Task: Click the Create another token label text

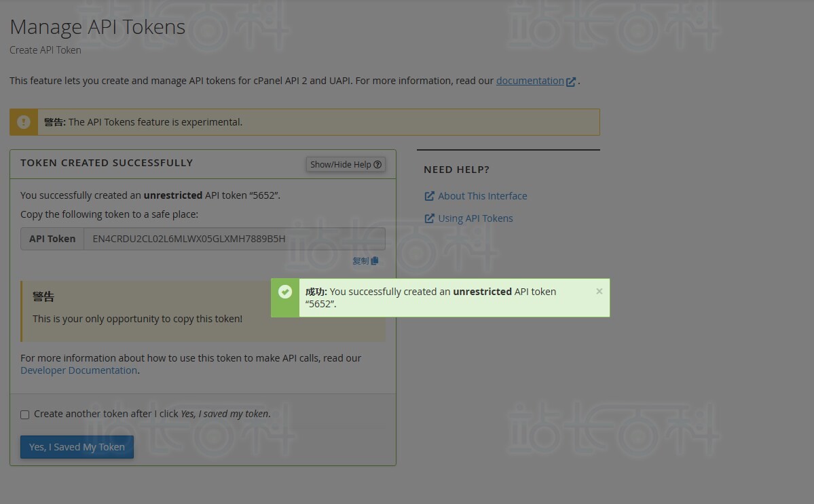Action: tap(152, 414)
